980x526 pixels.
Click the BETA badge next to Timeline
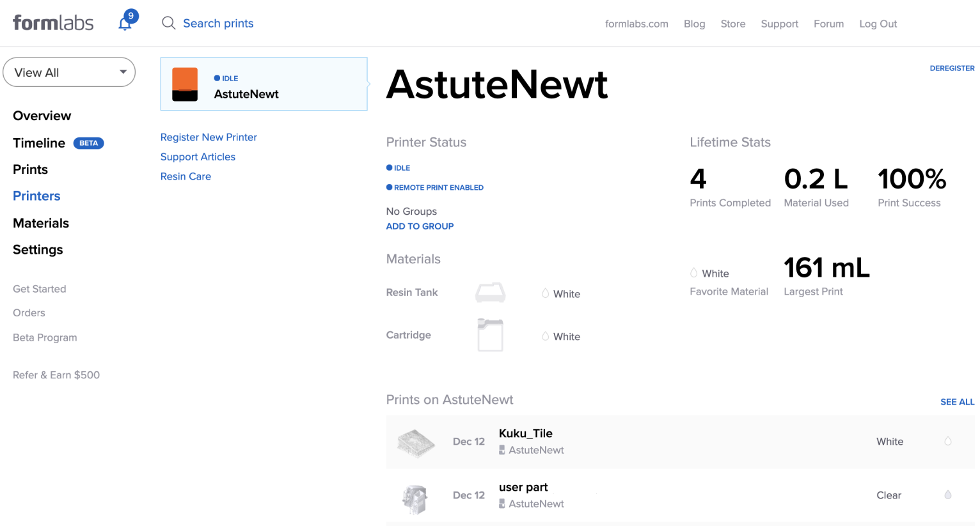click(88, 143)
